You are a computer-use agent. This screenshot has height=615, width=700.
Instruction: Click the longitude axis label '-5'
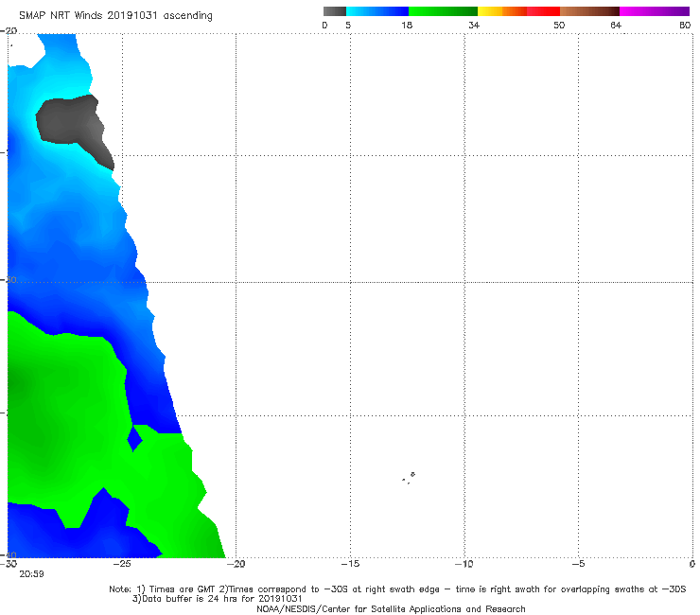(x=579, y=564)
